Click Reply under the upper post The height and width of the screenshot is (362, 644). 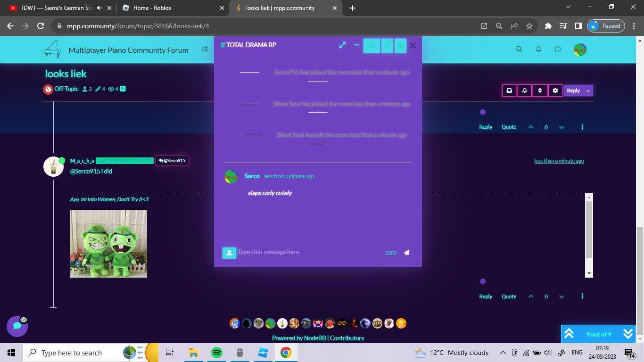pyautogui.click(x=486, y=127)
